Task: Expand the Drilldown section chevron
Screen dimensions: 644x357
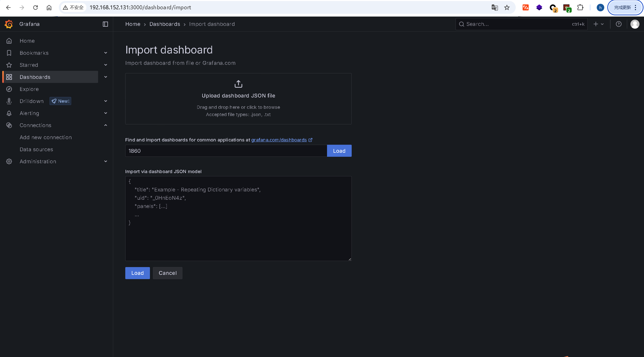Action: pos(106,101)
